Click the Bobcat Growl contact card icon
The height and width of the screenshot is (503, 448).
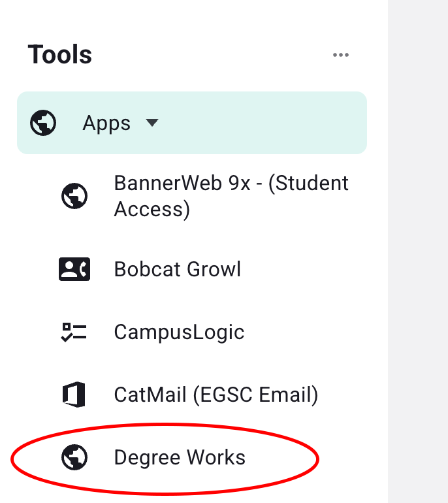pos(74,269)
